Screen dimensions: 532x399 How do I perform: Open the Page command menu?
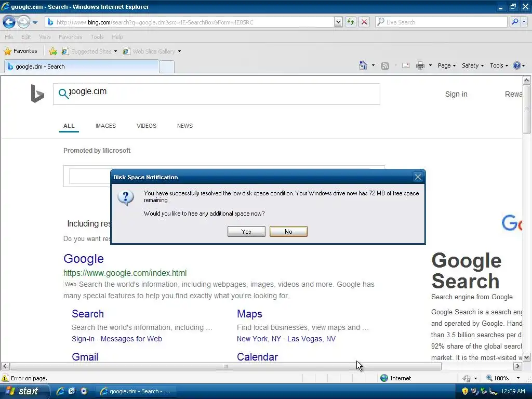pyautogui.click(x=446, y=65)
